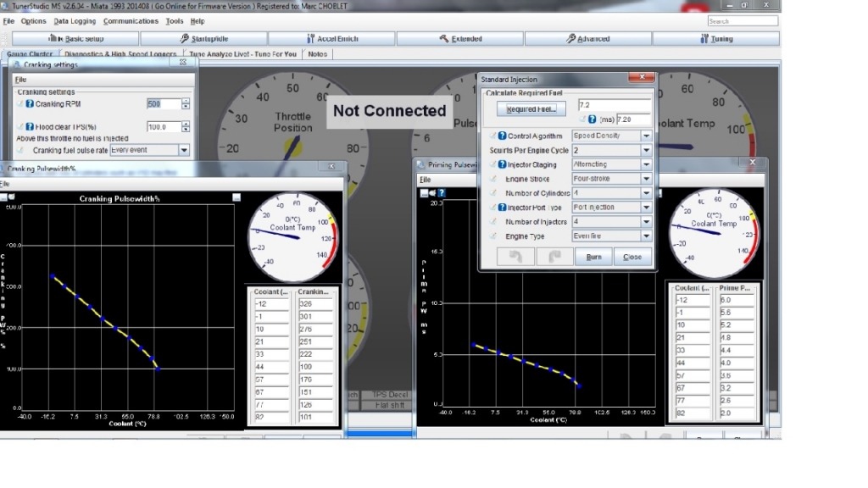Open the Help menu

coord(198,21)
